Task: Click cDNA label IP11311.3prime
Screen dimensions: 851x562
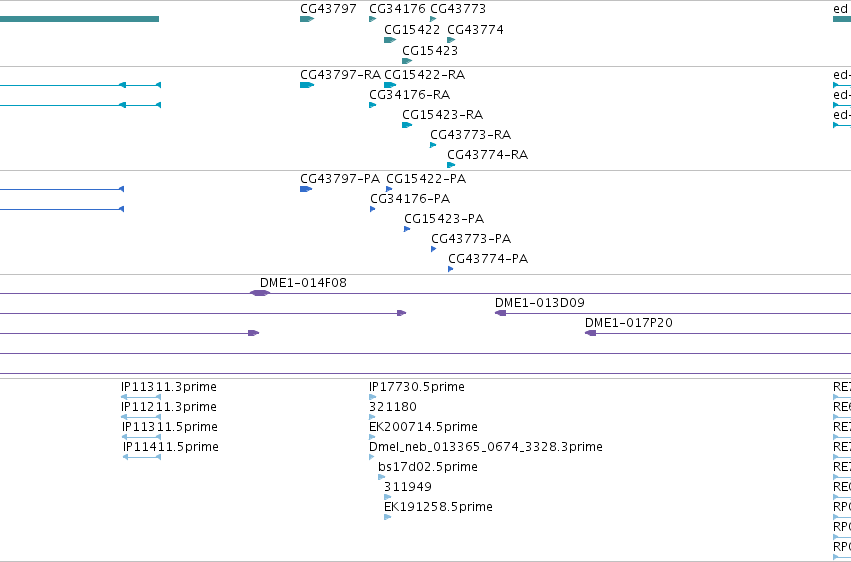Action: [169, 387]
